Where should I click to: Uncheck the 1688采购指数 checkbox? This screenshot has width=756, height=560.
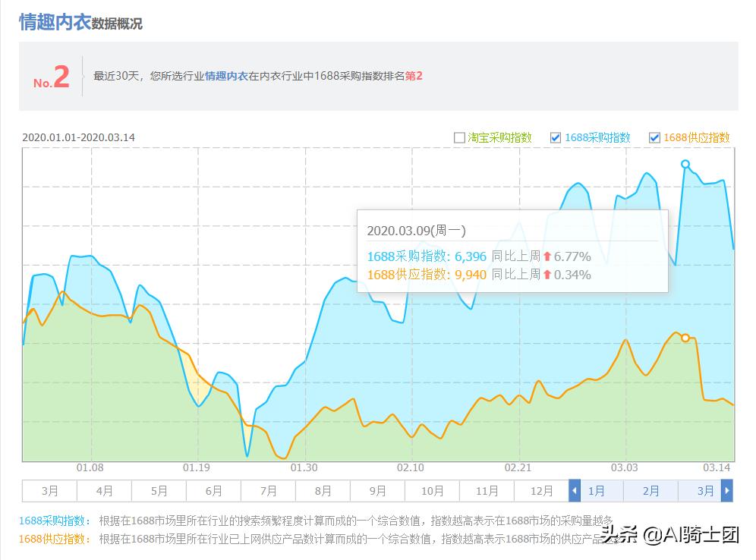555,137
